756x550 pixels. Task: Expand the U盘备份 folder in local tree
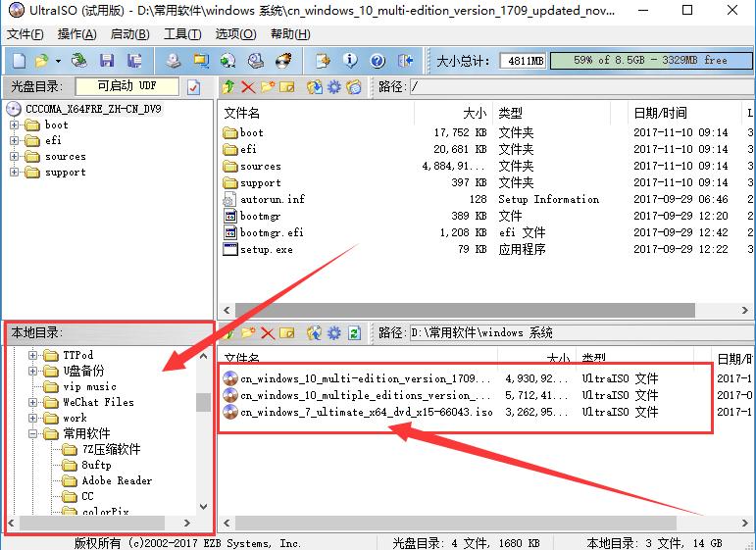pyautogui.click(x=32, y=371)
